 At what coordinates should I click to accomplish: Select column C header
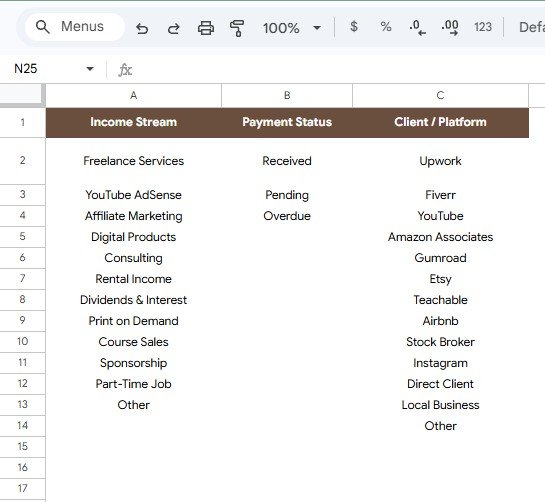point(440,96)
